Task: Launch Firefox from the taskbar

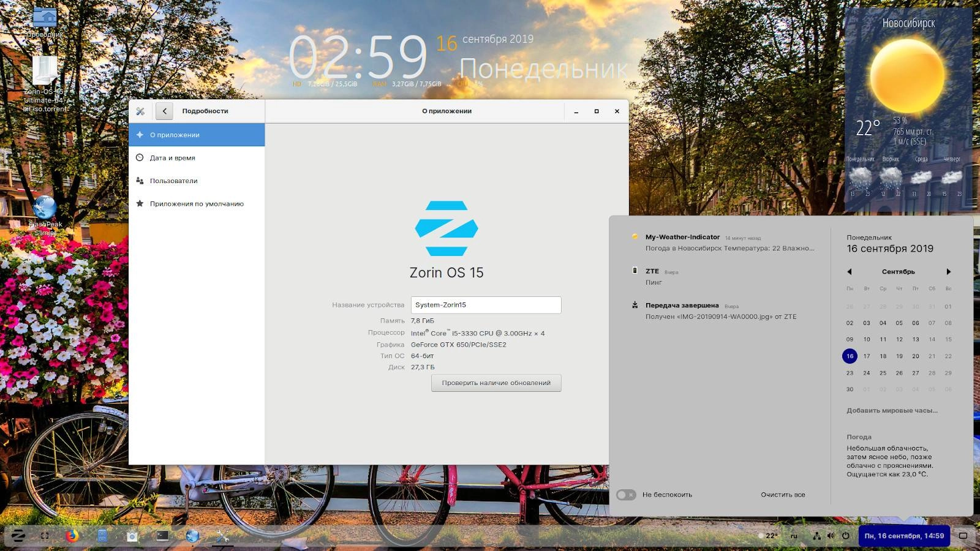Action: coord(72,536)
